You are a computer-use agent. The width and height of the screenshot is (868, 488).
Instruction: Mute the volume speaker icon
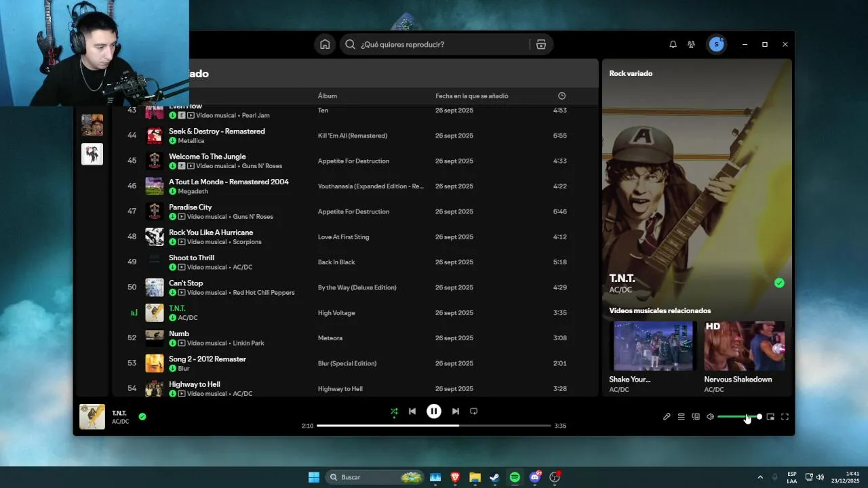coord(710,417)
